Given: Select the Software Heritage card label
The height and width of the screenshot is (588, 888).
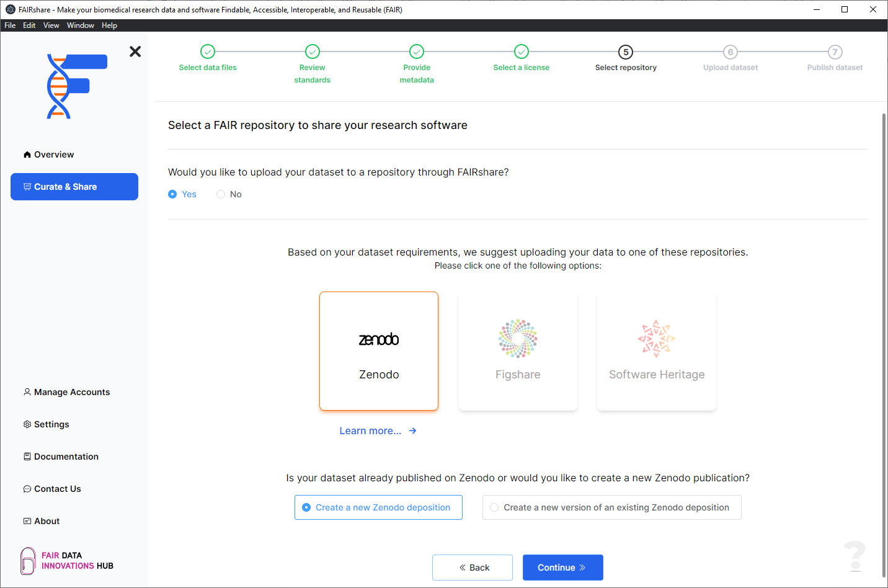Looking at the screenshot, I should (657, 375).
